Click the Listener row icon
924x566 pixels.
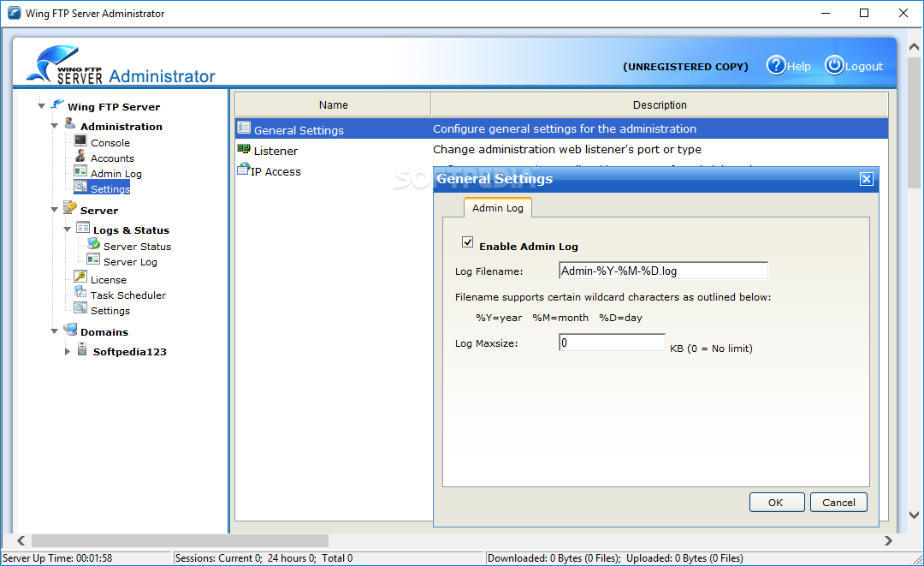tap(244, 149)
